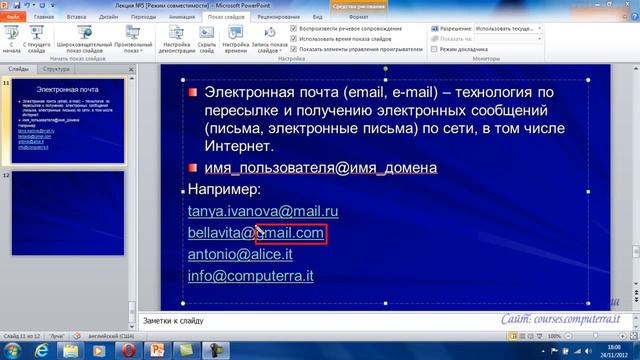Click Redo icon in quick access toolbar
The image size is (640, 360).
click(x=42, y=5)
